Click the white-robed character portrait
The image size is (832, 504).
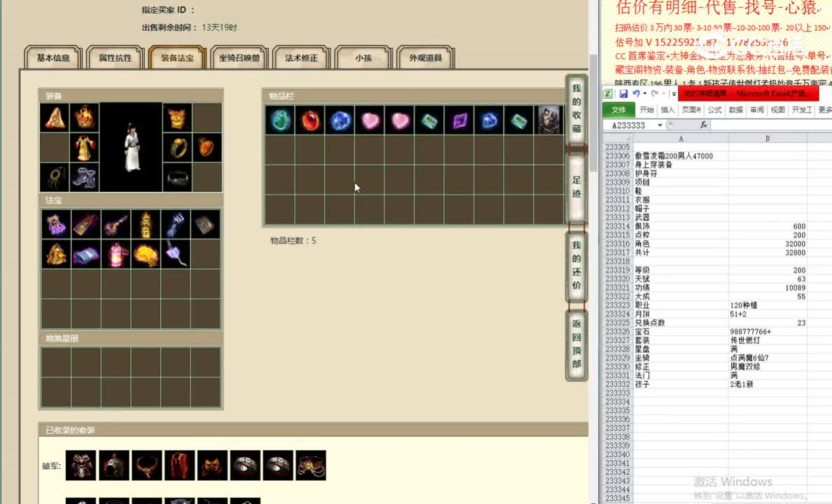pos(130,147)
